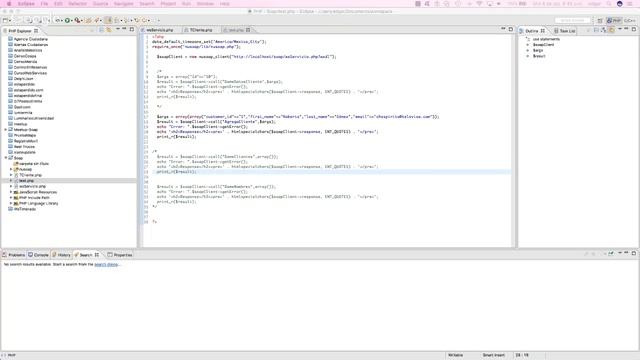Switch to the C/C++ perspective button
Viewport: 640px width, 360px height.
pos(629,20)
